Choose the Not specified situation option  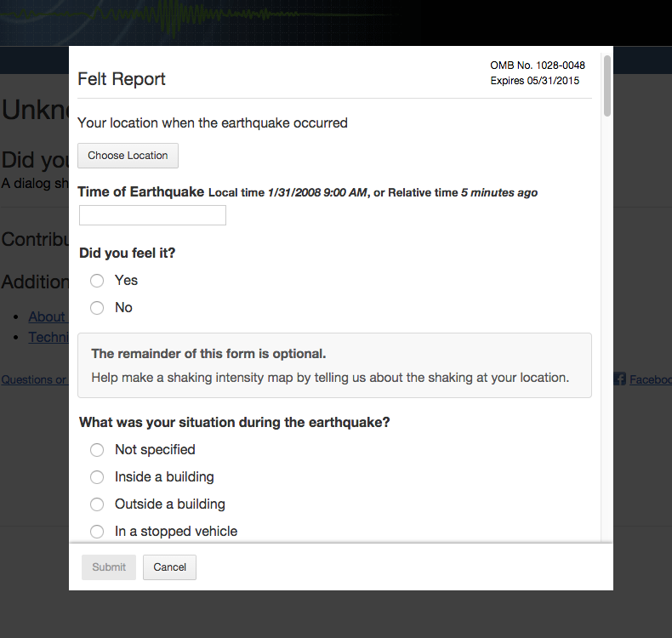(97, 450)
